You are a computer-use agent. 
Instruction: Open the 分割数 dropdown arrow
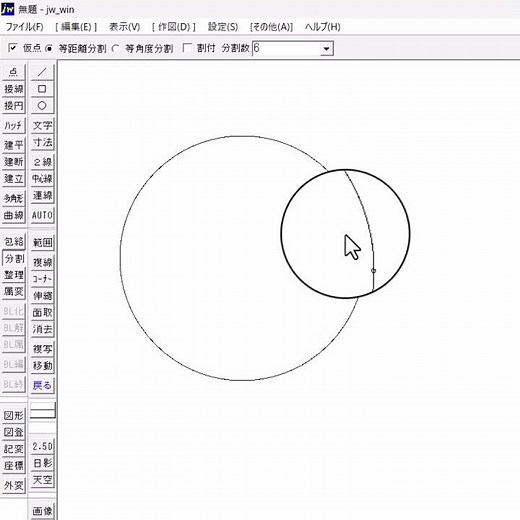(x=326, y=49)
